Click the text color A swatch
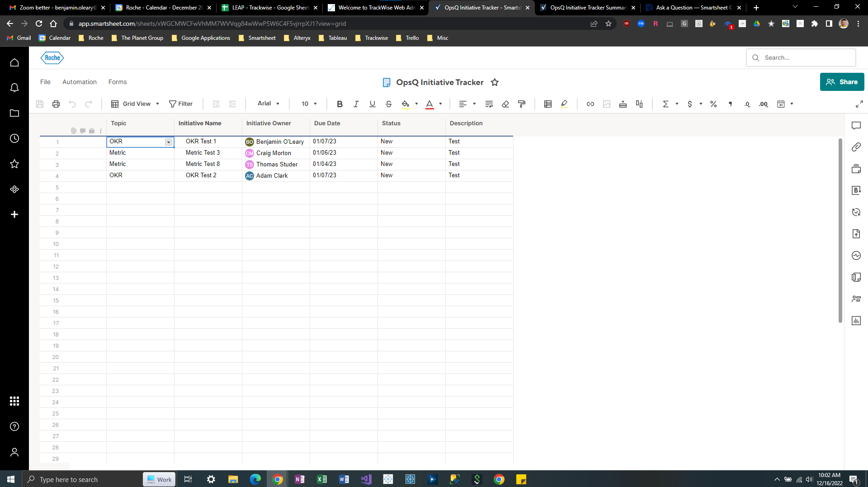Screen dimensions: 868x487 429,104
